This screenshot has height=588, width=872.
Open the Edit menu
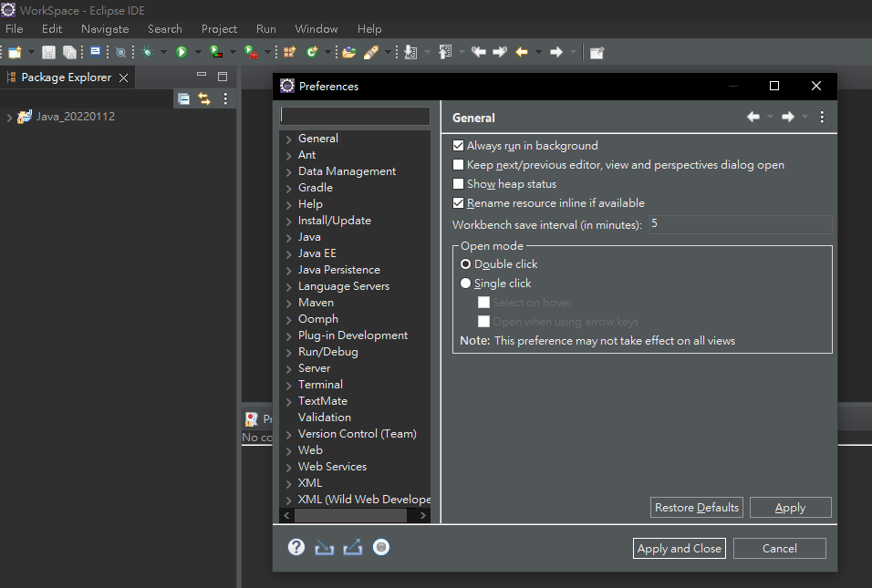coord(52,29)
